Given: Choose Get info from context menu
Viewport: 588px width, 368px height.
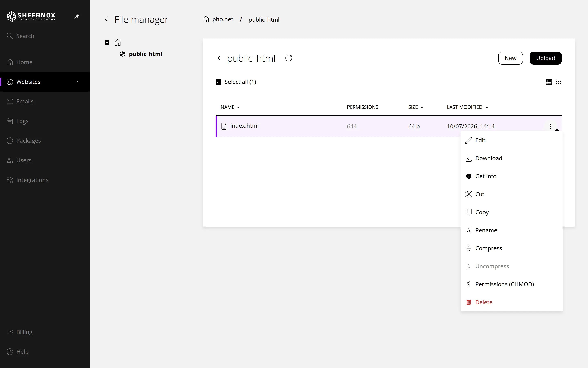Looking at the screenshot, I should [511, 176].
